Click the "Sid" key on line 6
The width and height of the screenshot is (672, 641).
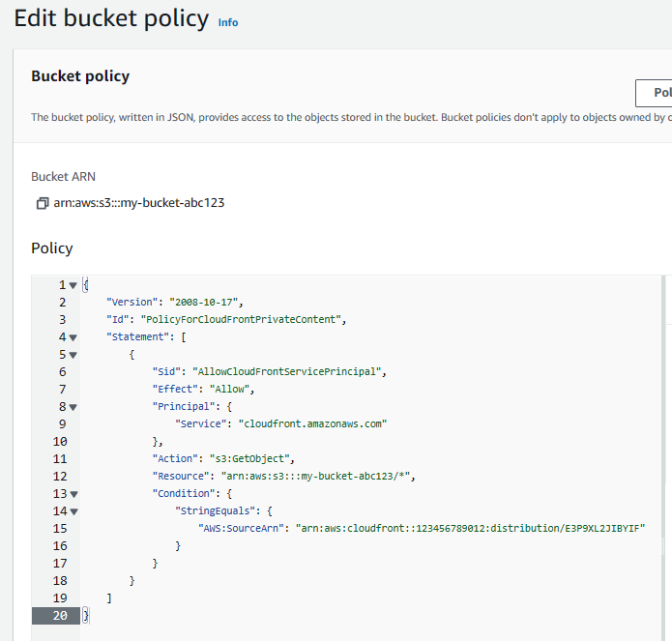coord(166,371)
